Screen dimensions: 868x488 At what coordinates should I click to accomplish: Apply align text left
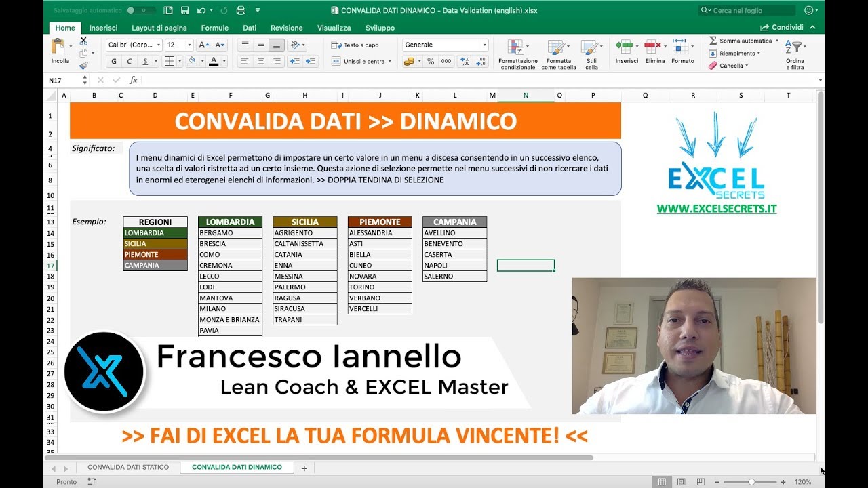click(245, 61)
